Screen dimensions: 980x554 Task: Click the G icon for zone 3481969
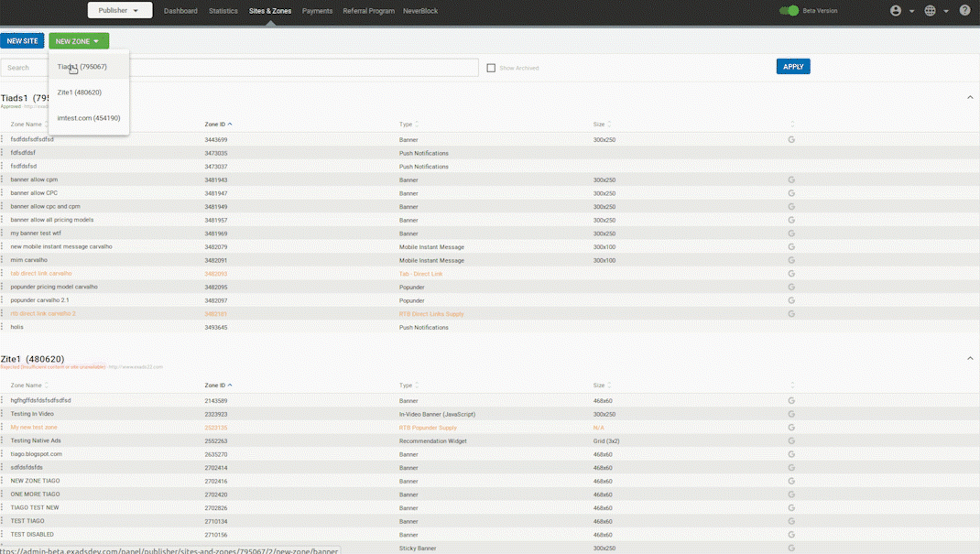[x=791, y=234]
